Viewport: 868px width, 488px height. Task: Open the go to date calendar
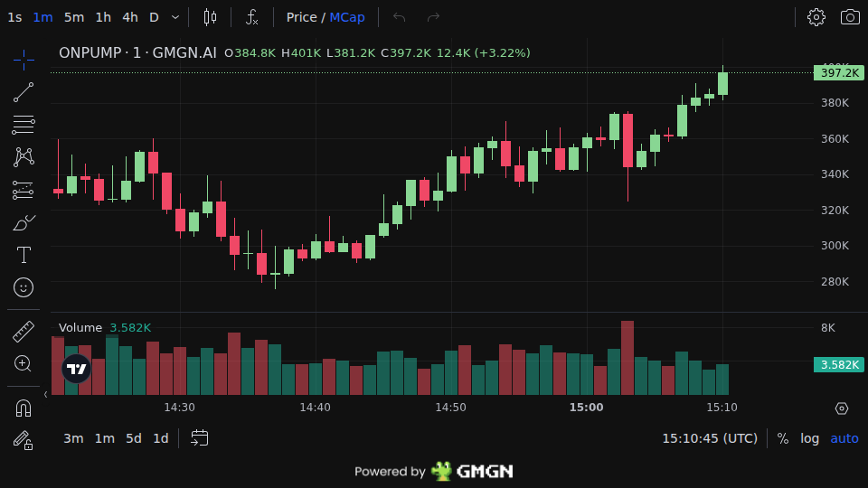coord(199,438)
